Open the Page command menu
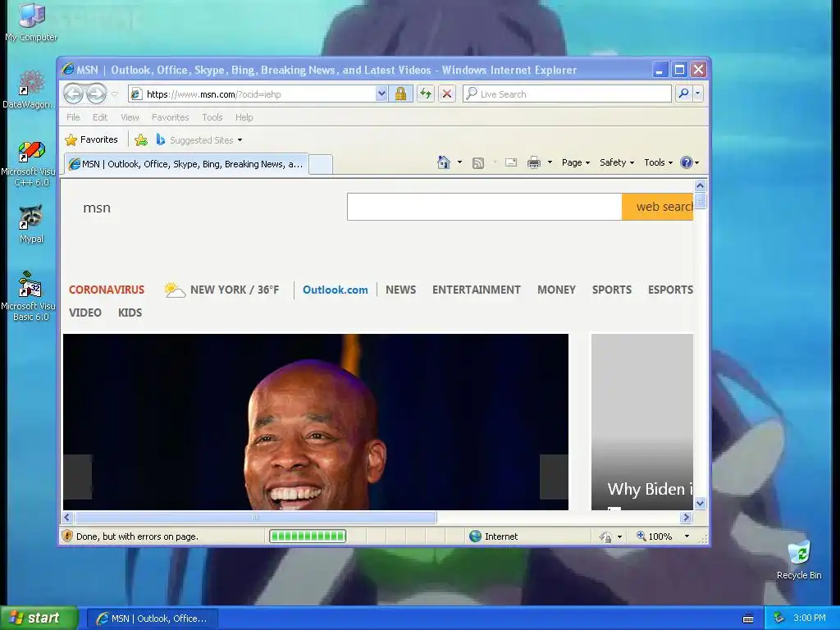The width and height of the screenshot is (840, 630). click(575, 162)
